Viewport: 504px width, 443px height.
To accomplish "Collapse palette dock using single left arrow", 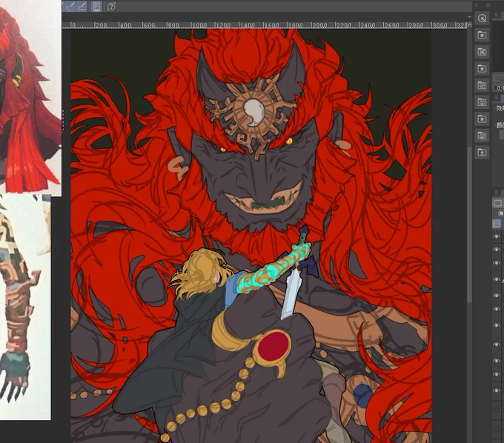I will tap(477, 5).
